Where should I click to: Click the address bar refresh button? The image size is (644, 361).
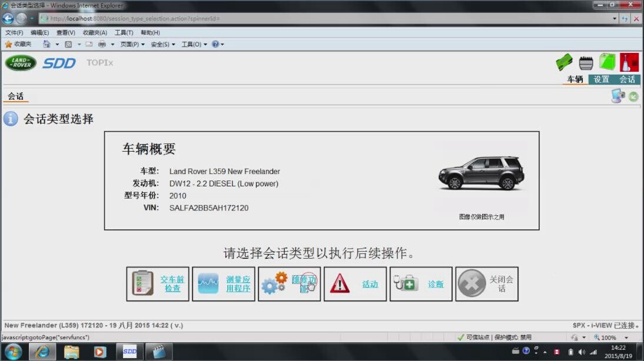[625, 18]
